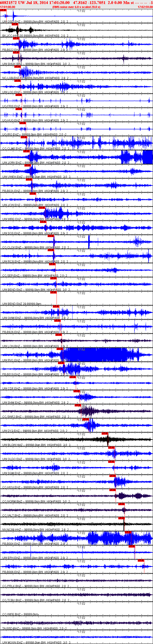The image size is (153, 644).
Task: Select the UW RVC EHZ station label
Action: [x=35, y=361]
